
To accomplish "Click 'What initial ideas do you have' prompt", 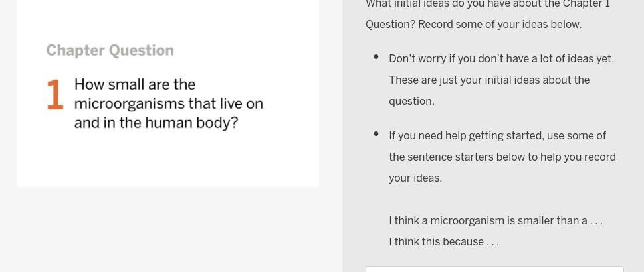I will (x=488, y=5).
